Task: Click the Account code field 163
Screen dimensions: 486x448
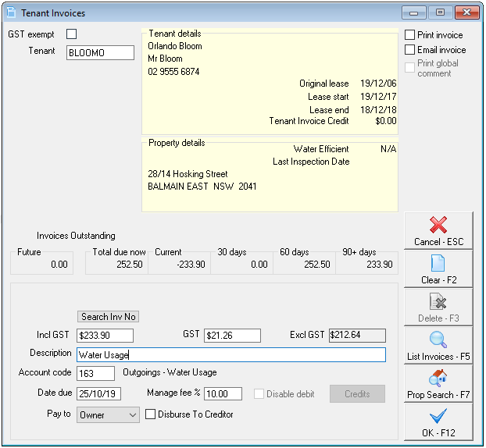Action: coord(95,373)
